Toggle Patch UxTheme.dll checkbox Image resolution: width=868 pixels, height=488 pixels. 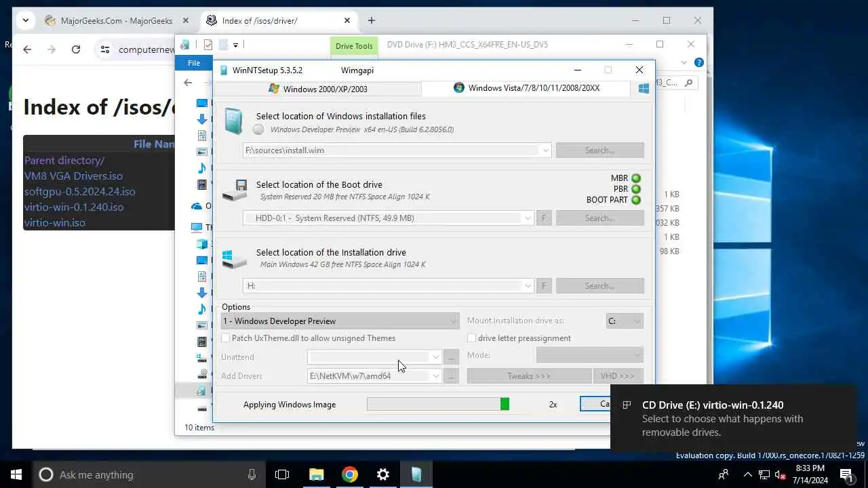coord(226,338)
